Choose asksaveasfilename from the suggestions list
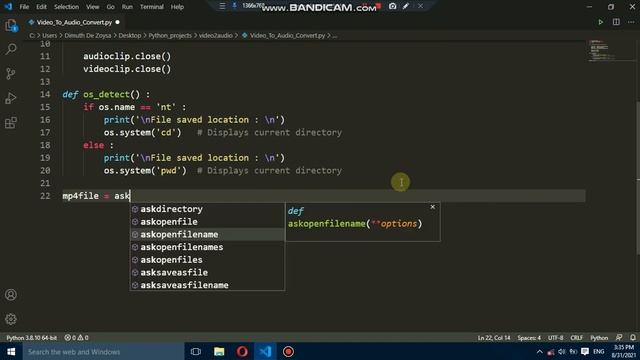The width and height of the screenshot is (640, 360). (207, 285)
